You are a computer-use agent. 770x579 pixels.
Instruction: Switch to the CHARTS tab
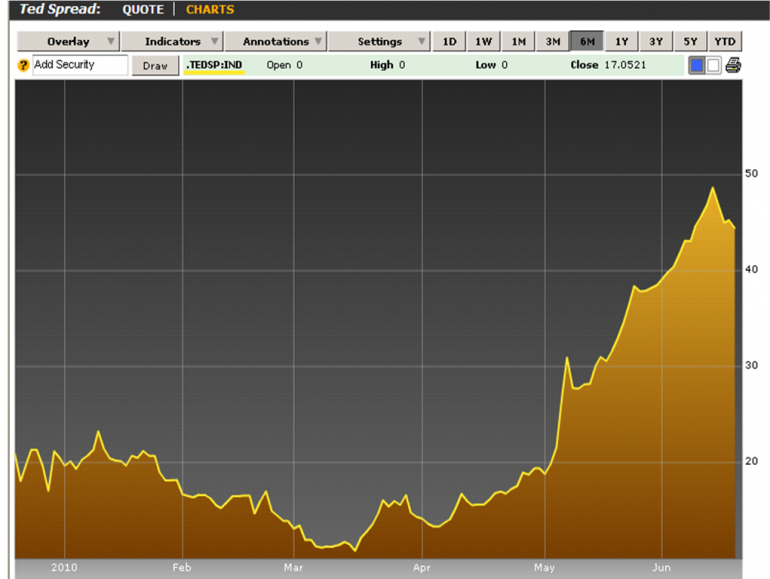210,9
